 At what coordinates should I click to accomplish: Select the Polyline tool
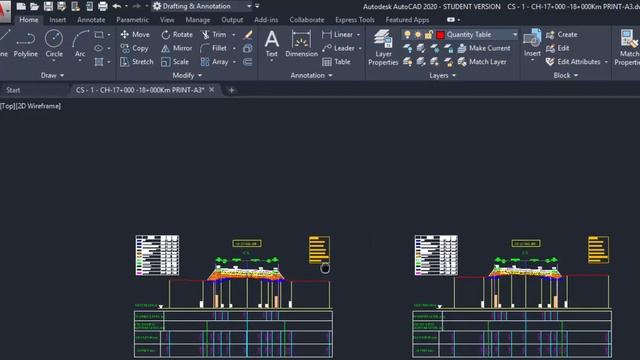pos(25,44)
